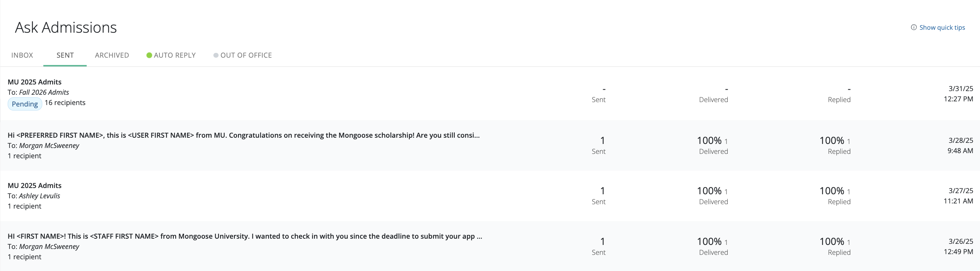Viewport: 980px width, 271px height.
Task: Switch to the Archived tab
Action: [x=112, y=55]
